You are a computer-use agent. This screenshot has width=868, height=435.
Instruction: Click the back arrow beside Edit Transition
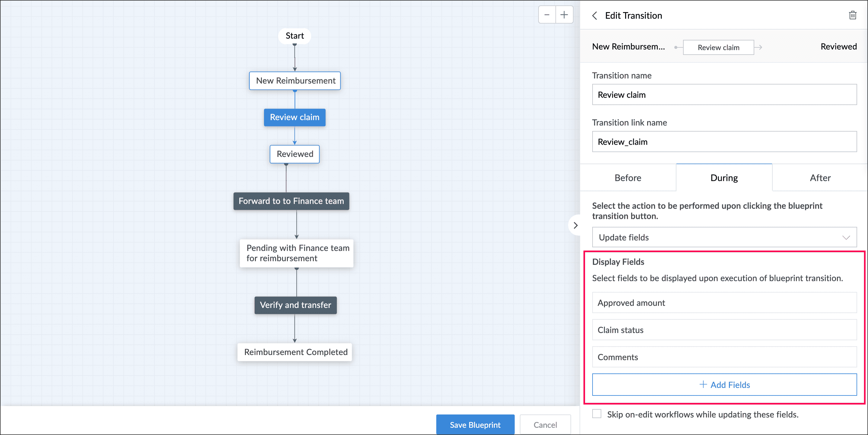pos(595,15)
